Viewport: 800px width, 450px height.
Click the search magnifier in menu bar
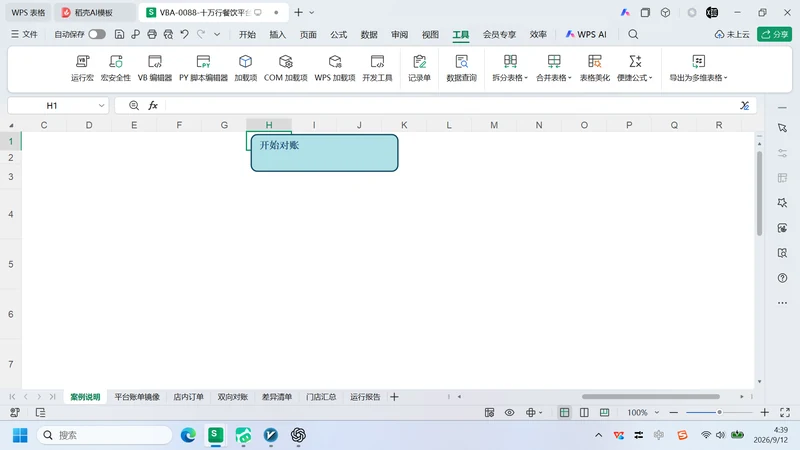coord(633,34)
